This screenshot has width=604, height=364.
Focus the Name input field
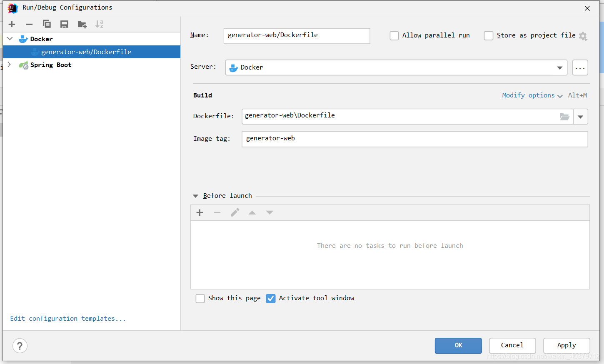click(297, 36)
